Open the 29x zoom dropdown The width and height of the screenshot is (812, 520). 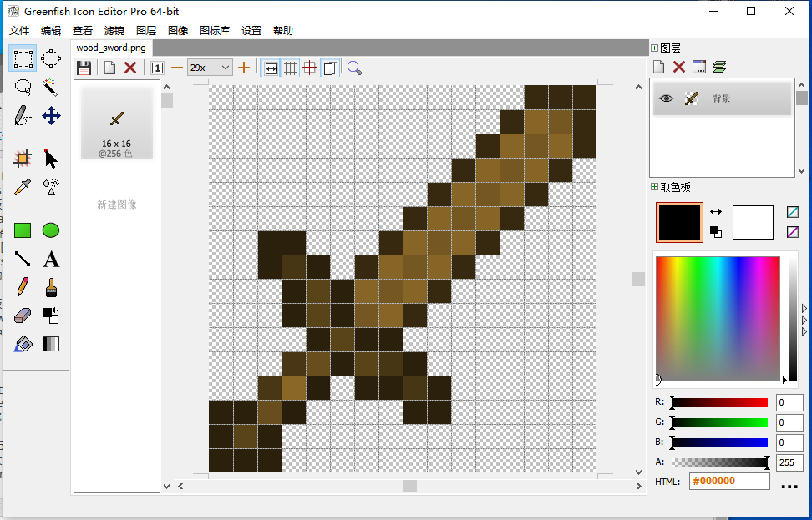tap(210, 68)
